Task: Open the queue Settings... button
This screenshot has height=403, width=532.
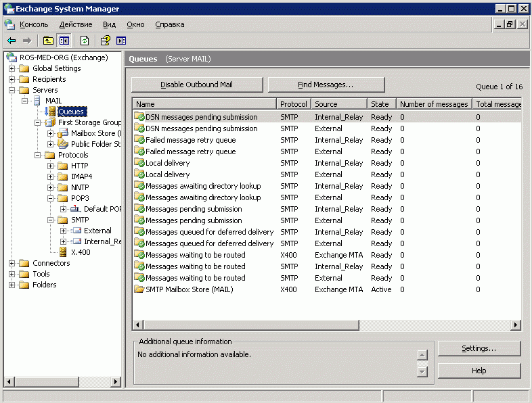Action: (479, 348)
